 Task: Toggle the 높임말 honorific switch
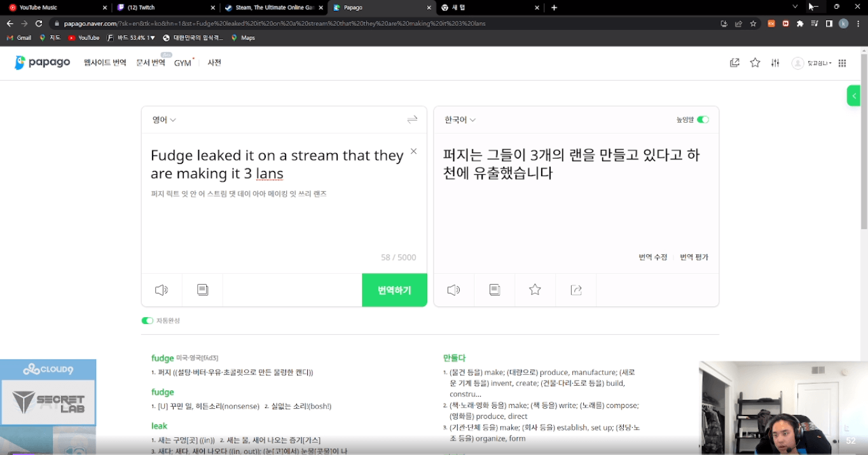point(703,119)
